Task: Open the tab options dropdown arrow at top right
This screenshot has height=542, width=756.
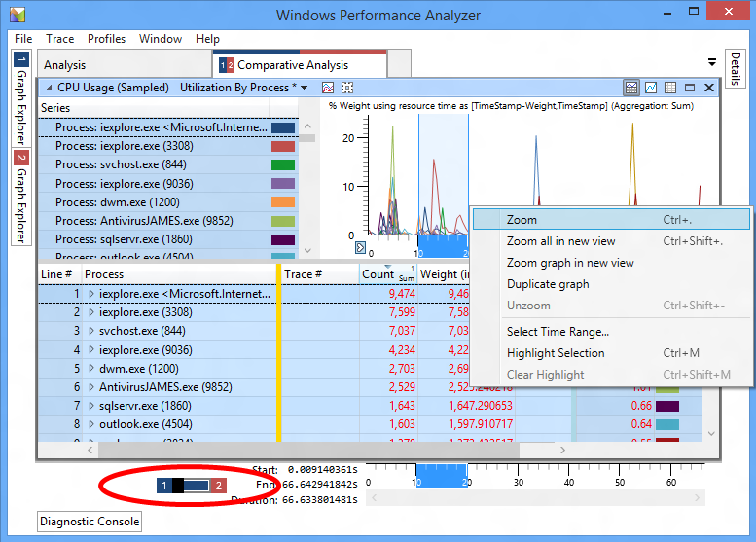Action: [x=711, y=62]
